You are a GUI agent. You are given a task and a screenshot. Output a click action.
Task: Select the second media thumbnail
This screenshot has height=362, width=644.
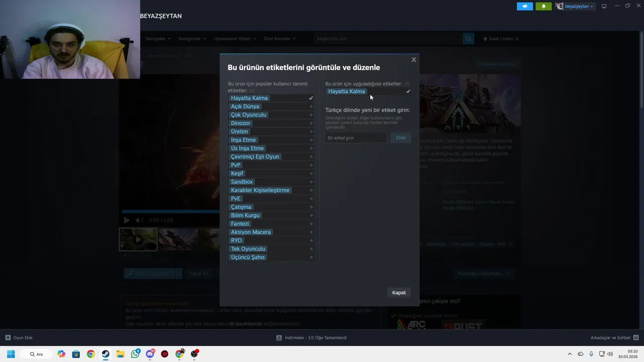coord(178,239)
